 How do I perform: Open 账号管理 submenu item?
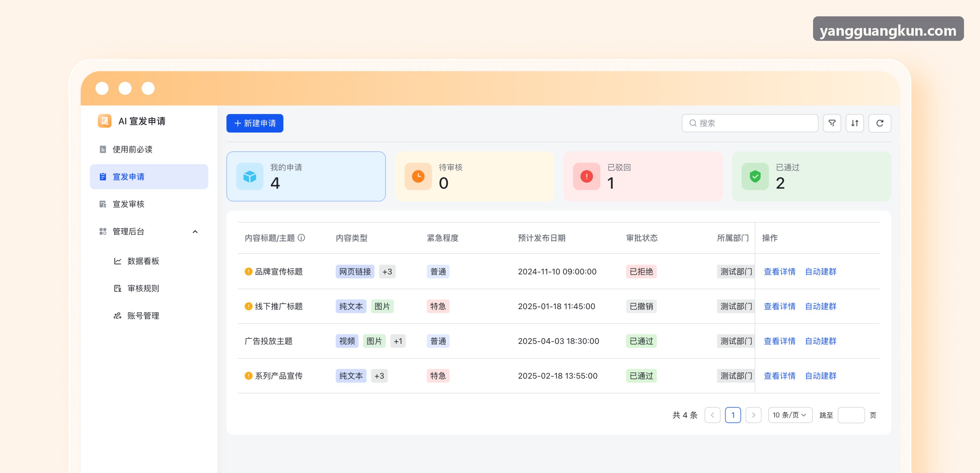point(149,316)
